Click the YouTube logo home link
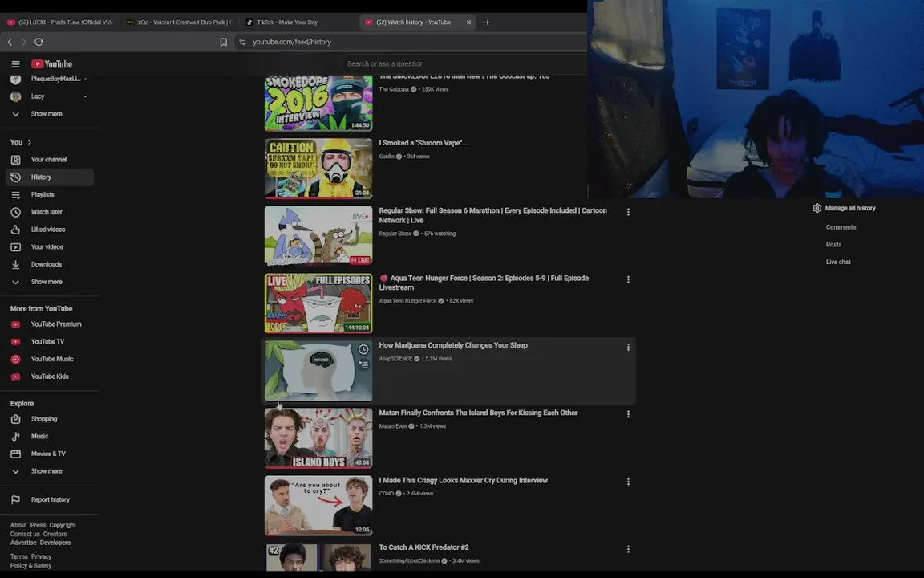The width and height of the screenshot is (924, 578). click(52, 64)
